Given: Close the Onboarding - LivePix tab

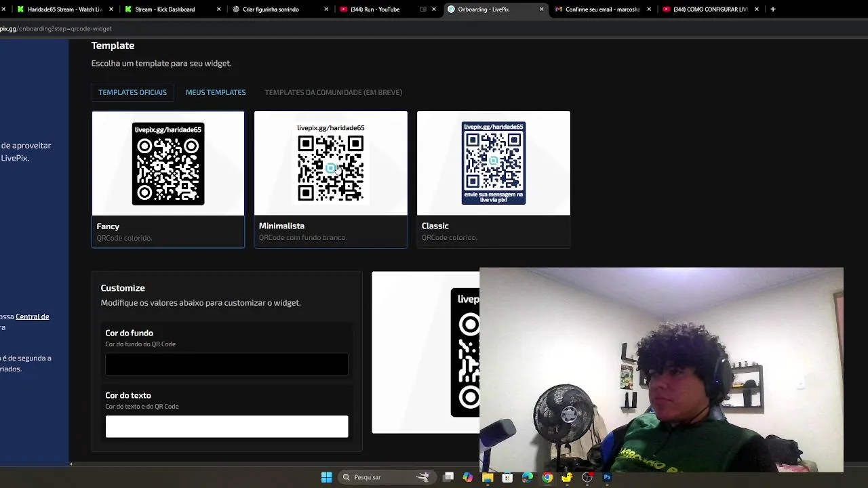Looking at the screenshot, I should pos(541,9).
